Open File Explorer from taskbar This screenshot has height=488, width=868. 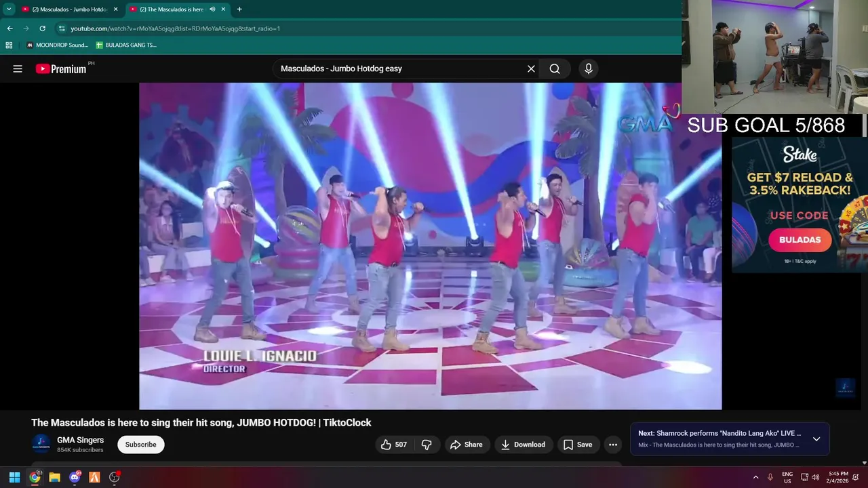pos(54,477)
